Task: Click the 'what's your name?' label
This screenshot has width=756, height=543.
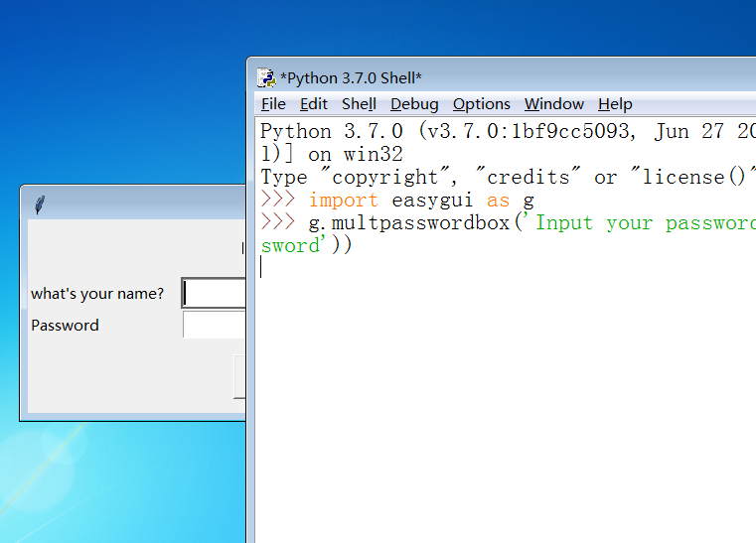Action: click(97, 294)
